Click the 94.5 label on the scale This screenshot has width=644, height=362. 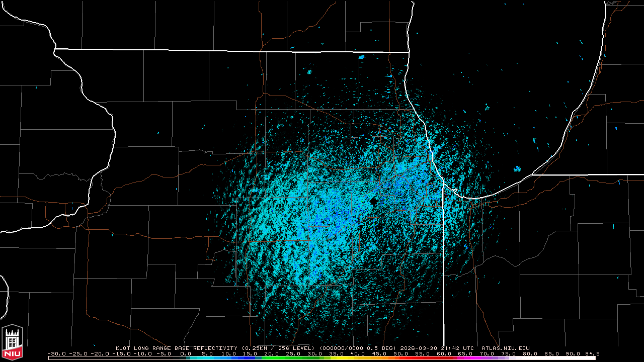pyautogui.click(x=592, y=353)
